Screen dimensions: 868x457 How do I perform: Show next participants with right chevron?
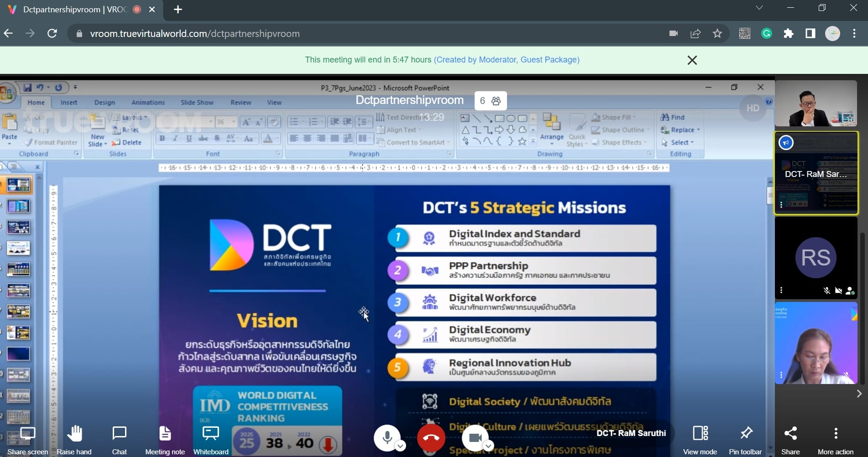859,394
